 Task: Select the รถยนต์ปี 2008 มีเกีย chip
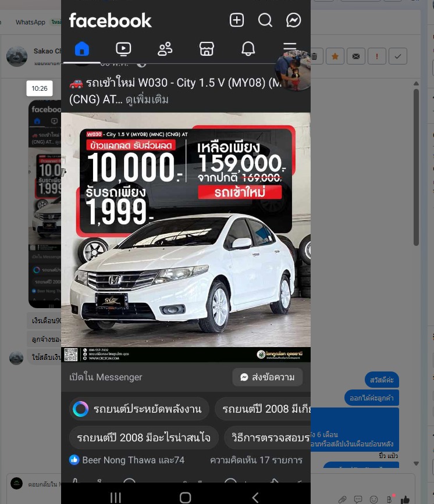tap(263, 409)
